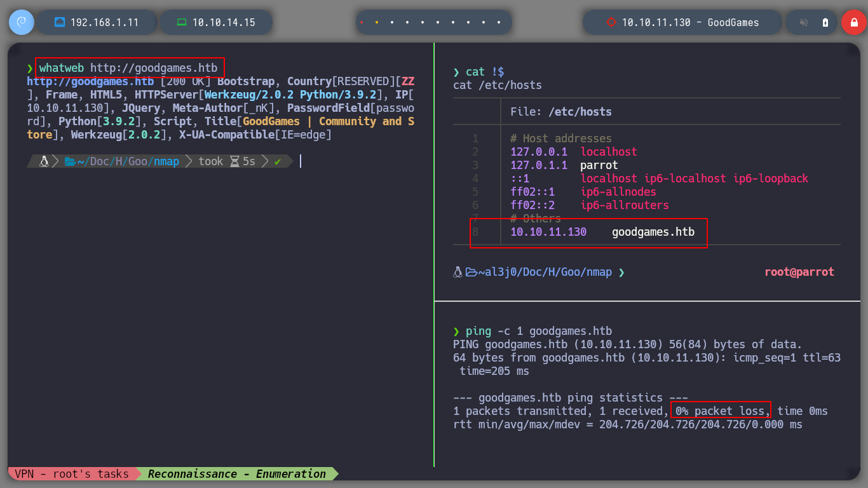Click the folder icon in left pane prompt
The width and height of the screenshot is (868, 488).
[70, 161]
